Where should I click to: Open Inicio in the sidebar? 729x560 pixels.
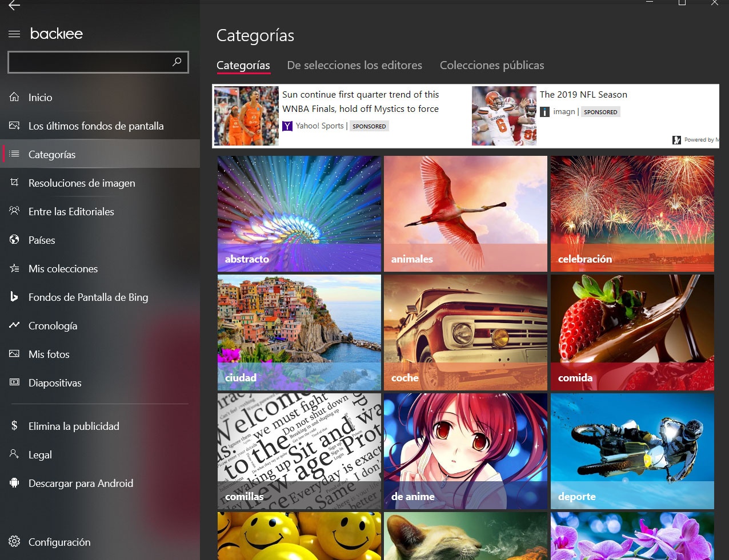click(x=100, y=97)
